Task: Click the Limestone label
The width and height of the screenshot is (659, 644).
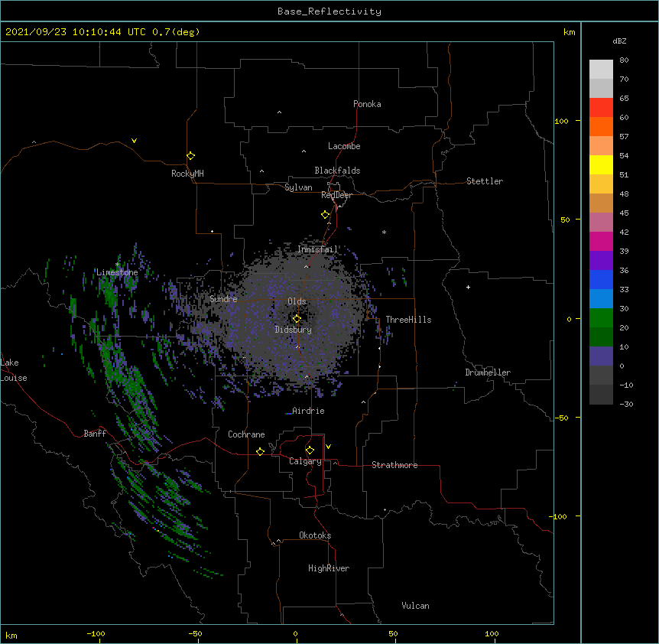Action: tap(117, 272)
